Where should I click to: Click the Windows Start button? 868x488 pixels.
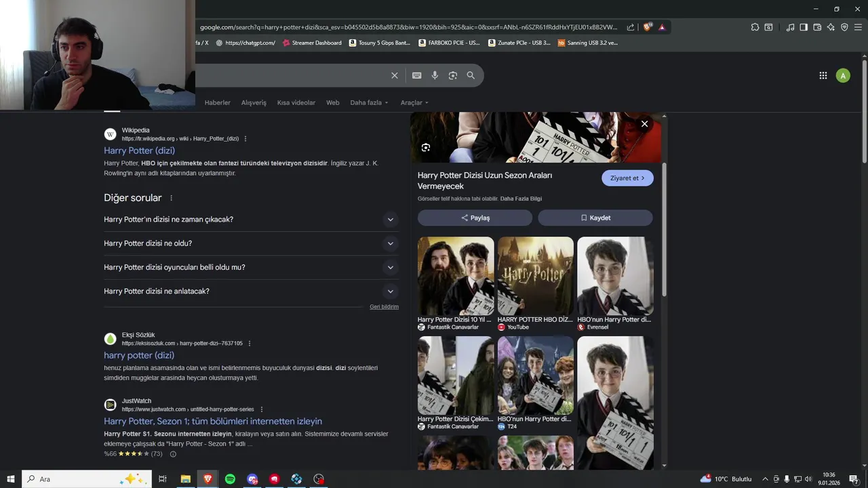pos(11,479)
